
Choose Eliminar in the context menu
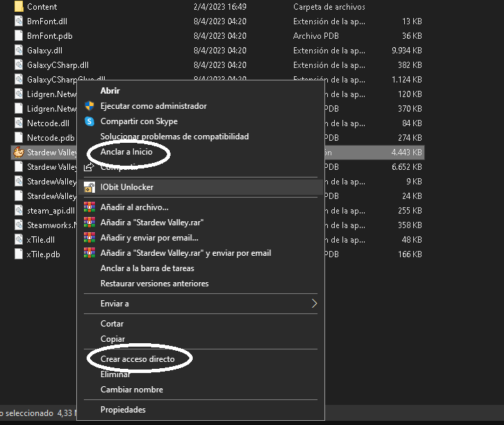tap(115, 374)
